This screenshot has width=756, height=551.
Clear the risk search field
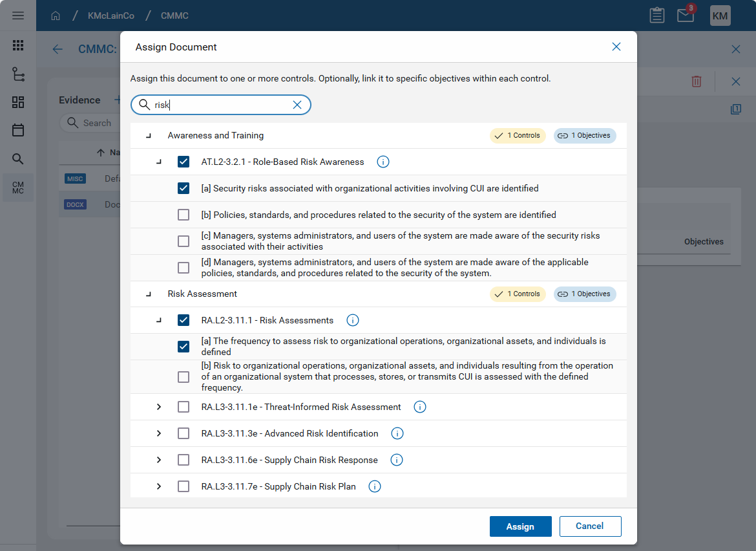point(297,105)
